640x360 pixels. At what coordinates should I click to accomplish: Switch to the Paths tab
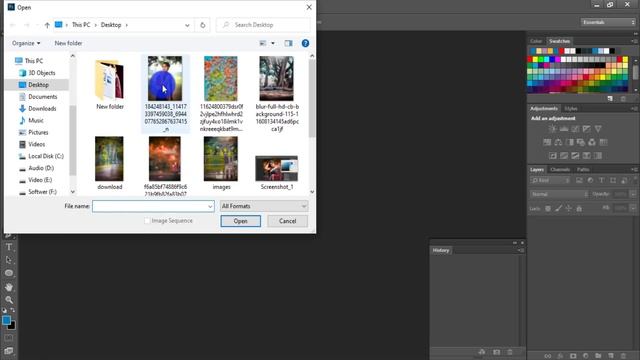(583, 169)
